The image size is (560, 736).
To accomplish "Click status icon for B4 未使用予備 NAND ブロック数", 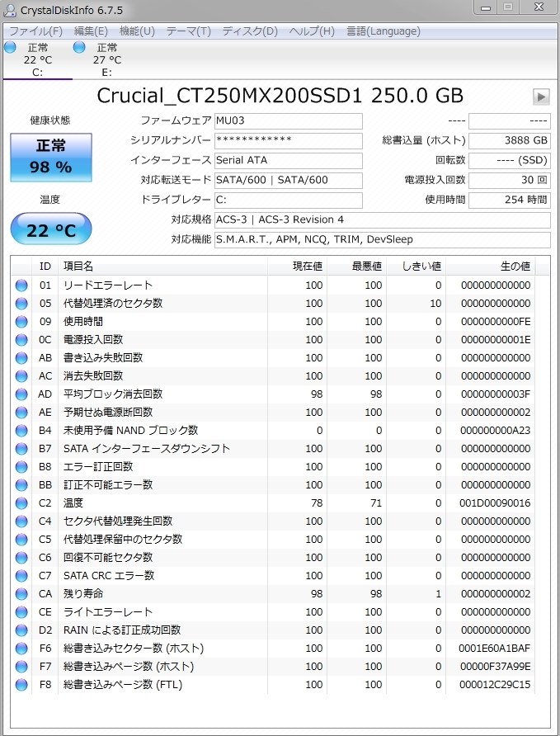I will (x=21, y=431).
